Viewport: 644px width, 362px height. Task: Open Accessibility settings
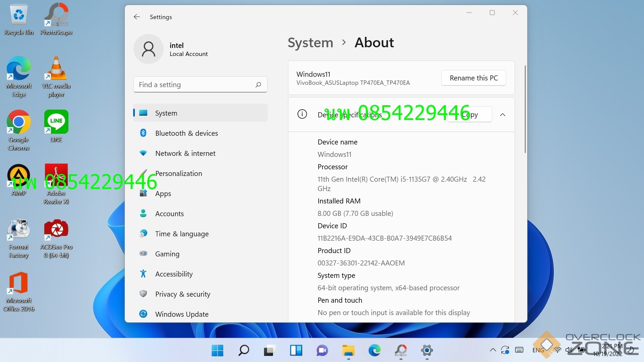tap(200, 274)
